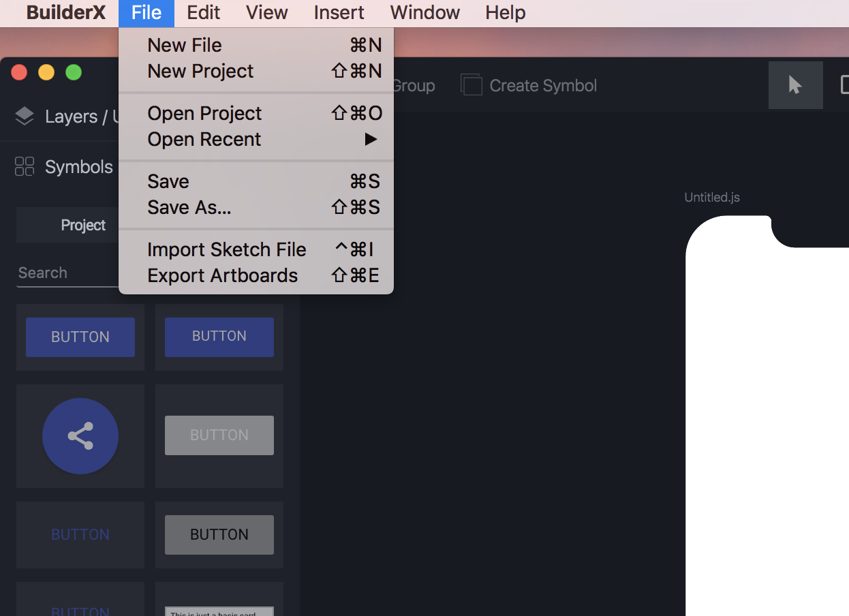Select Export Artboards menu entry

point(256,275)
